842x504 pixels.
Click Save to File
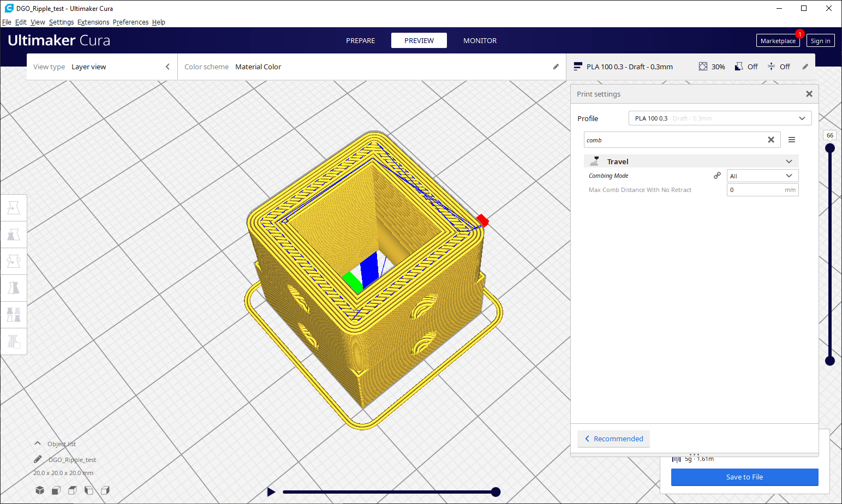click(744, 477)
